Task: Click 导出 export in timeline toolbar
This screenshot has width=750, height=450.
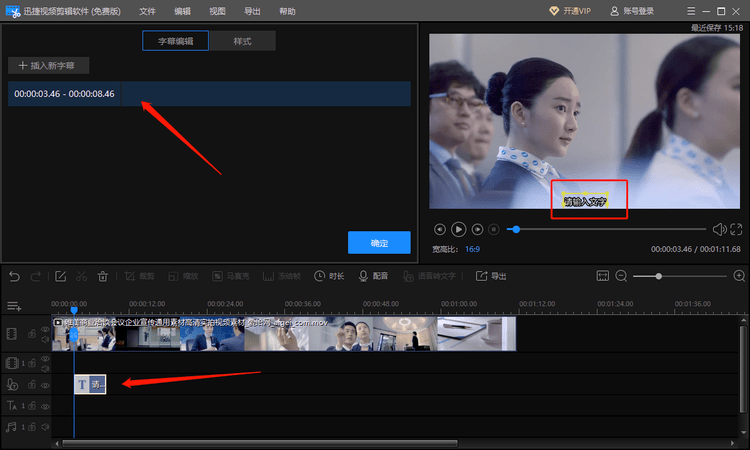Action: tap(491, 276)
